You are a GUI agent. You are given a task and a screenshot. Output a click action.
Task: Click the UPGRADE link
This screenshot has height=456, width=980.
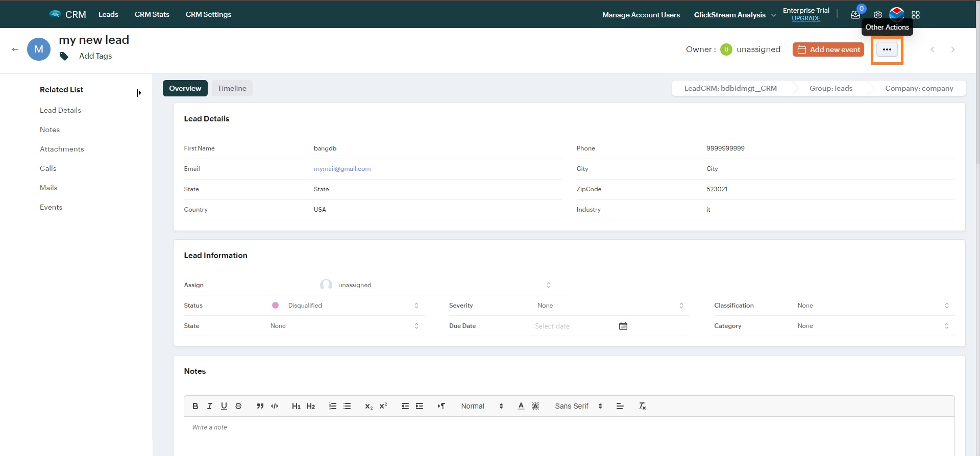[806, 18]
